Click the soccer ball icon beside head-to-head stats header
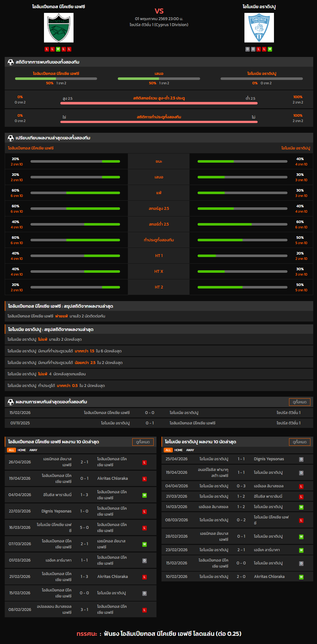Viewport: 317px width, 644px height. (x=11, y=62)
